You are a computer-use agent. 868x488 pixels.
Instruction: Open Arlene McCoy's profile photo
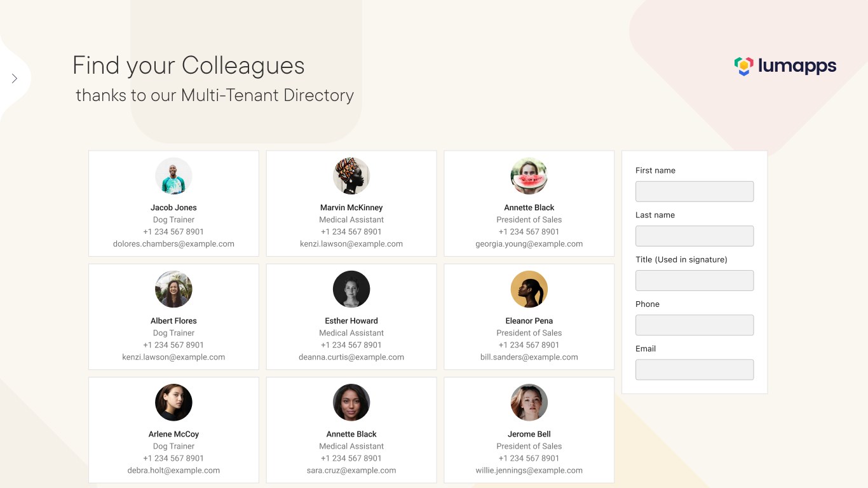(x=173, y=402)
